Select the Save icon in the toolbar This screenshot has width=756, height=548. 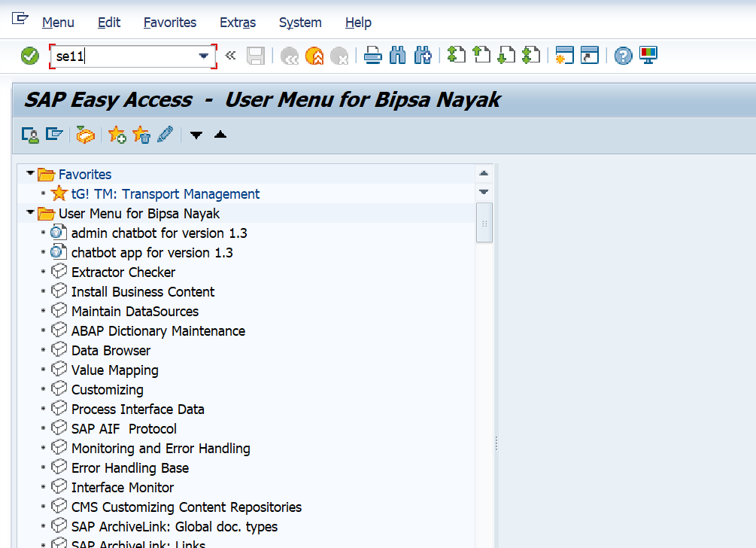coord(256,56)
